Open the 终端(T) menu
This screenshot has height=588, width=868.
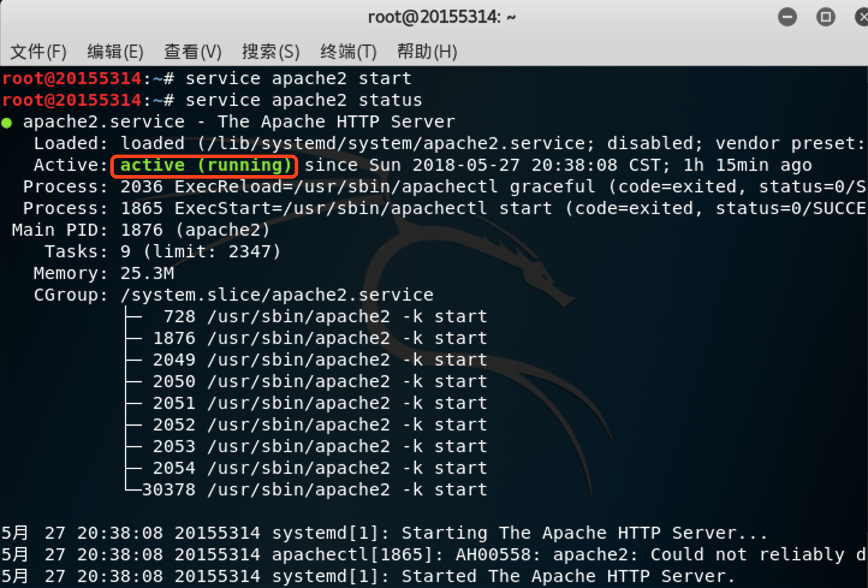(348, 52)
